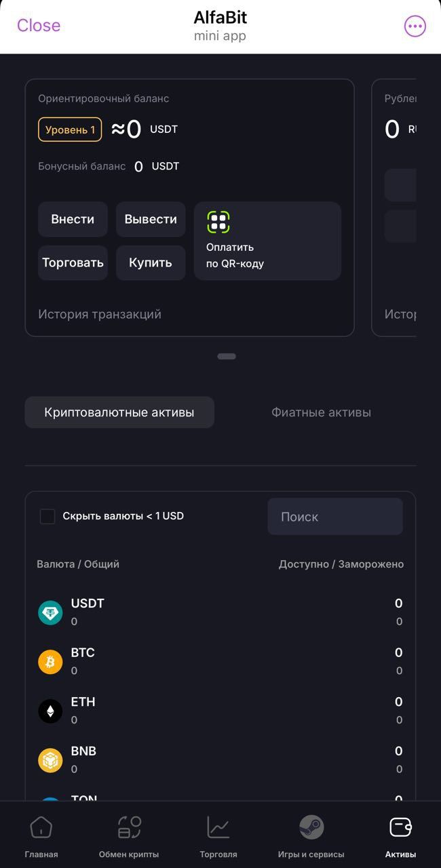Open История транзакций
Image resolution: width=441 pixels, height=868 pixels.
pos(99,314)
